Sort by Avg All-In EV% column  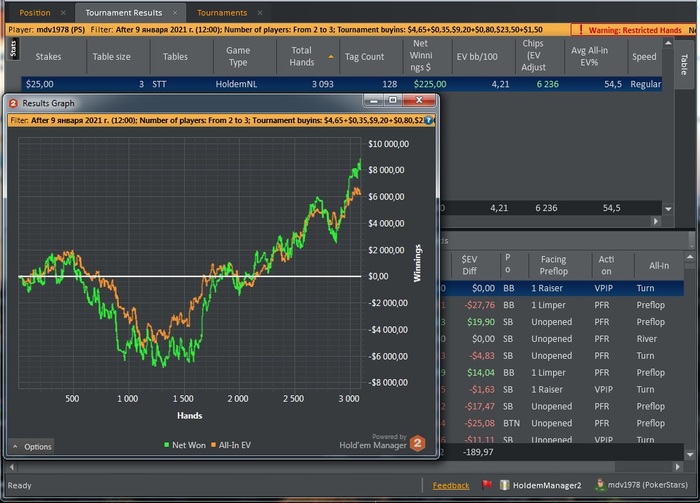pyautogui.click(x=589, y=57)
